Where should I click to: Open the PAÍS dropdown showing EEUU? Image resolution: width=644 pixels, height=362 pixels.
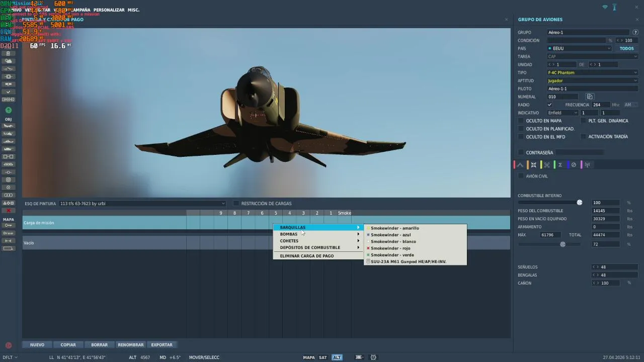point(580,48)
